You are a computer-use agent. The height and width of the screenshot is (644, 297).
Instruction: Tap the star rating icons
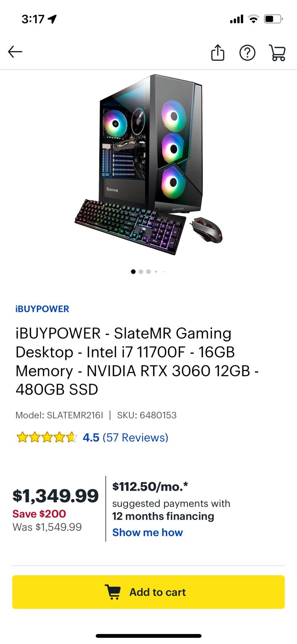(x=46, y=438)
